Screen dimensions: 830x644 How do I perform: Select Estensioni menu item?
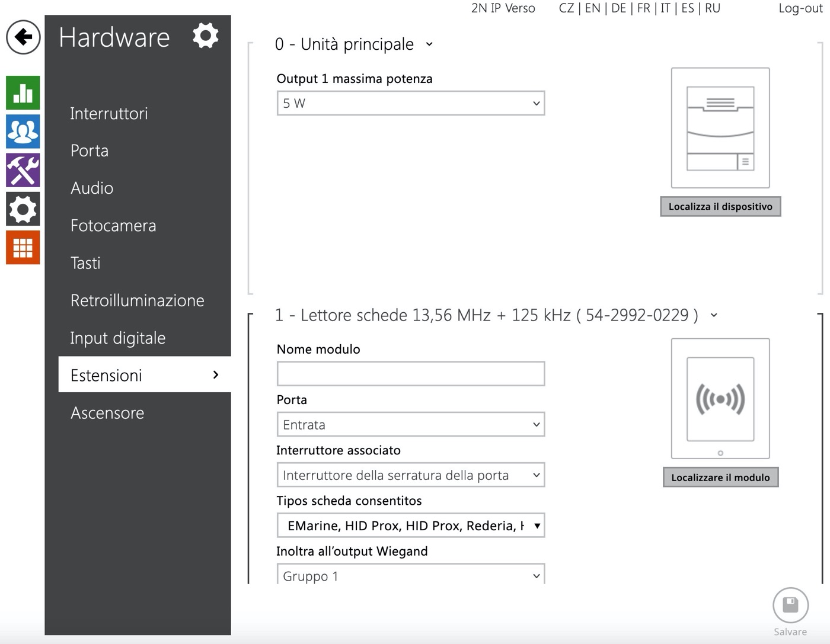[145, 374]
